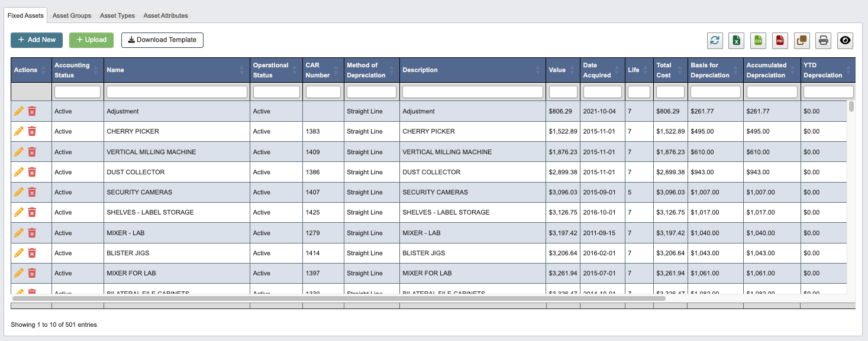Print the fixed assets list
The height and width of the screenshot is (341, 868).
pos(823,40)
